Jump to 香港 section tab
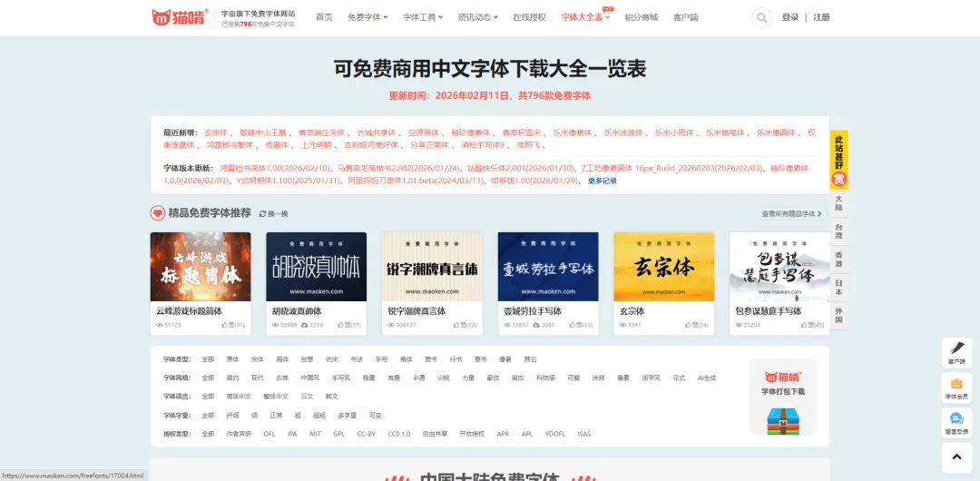This screenshot has width=980, height=481. pyautogui.click(x=838, y=260)
